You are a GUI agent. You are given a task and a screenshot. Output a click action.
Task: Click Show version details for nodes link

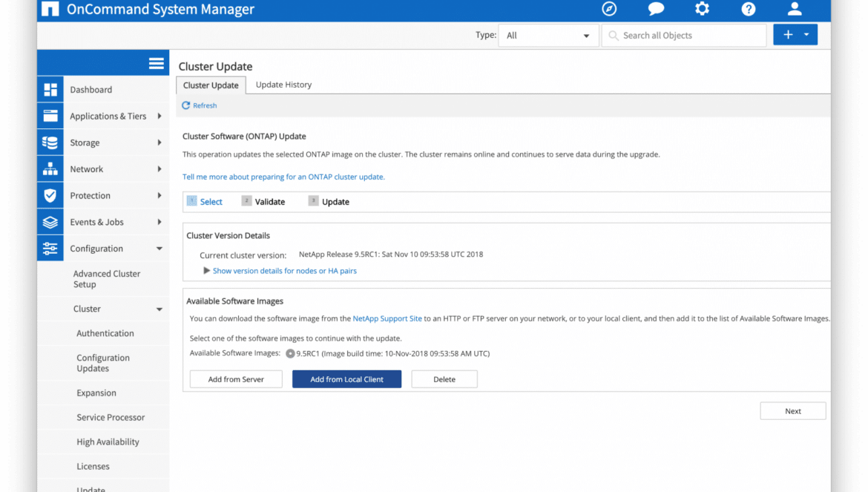(x=285, y=271)
